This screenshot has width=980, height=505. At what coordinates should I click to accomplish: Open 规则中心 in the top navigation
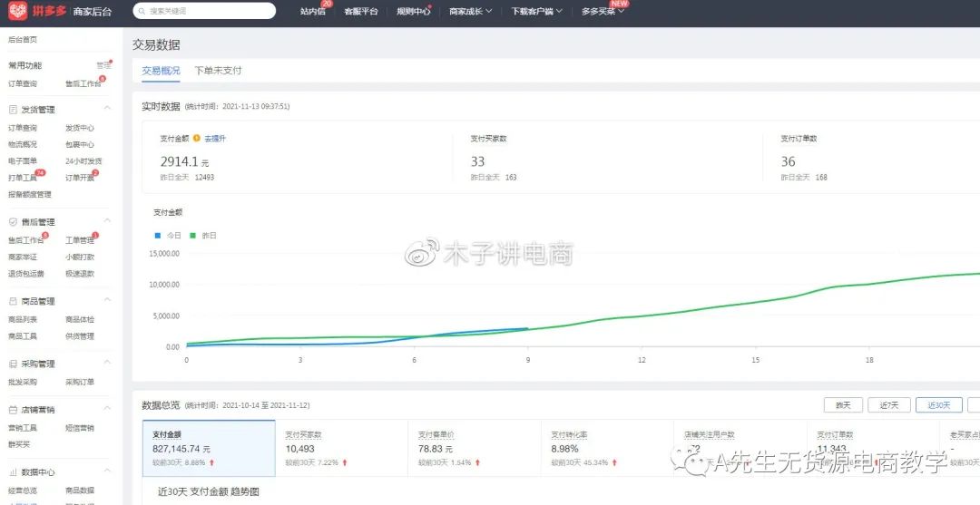[413, 11]
